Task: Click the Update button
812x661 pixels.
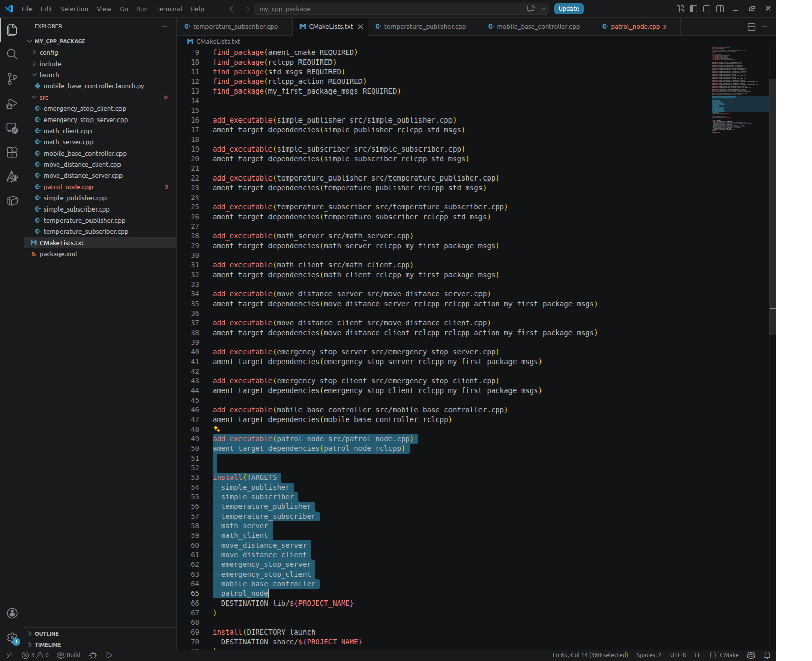Action: click(x=568, y=9)
